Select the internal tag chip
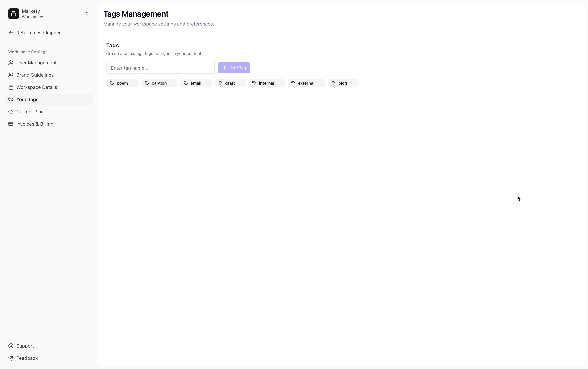The height and width of the screenshot is (369, 588). click(x=266, y=83)
